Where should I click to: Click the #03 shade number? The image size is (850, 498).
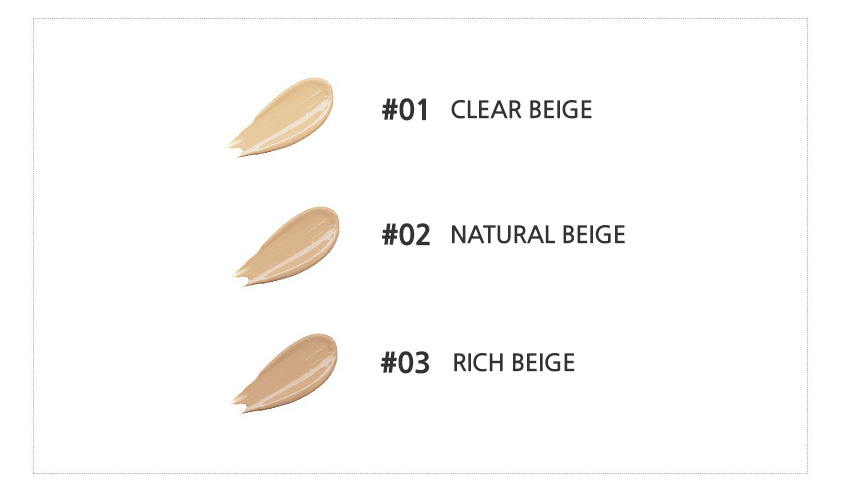pos(405,363)
